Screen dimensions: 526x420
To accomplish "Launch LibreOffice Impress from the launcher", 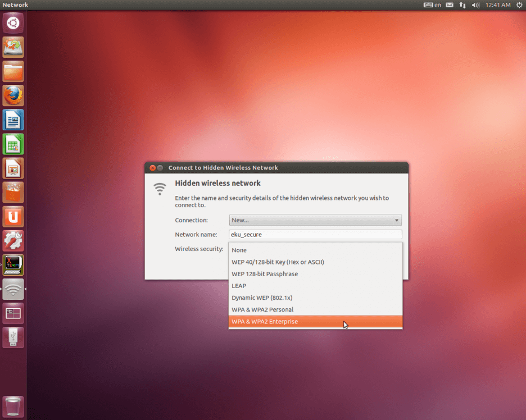I will tap(13, 168).
